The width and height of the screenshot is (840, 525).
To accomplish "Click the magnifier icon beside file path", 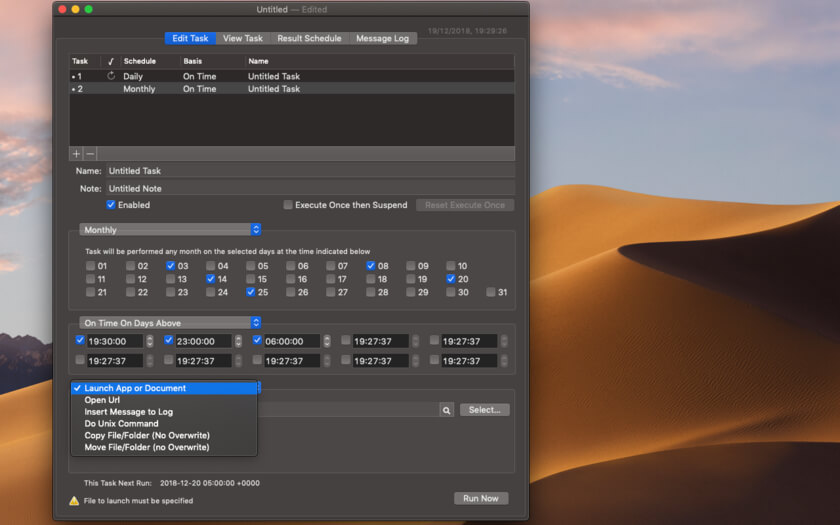I will (446, 410).
